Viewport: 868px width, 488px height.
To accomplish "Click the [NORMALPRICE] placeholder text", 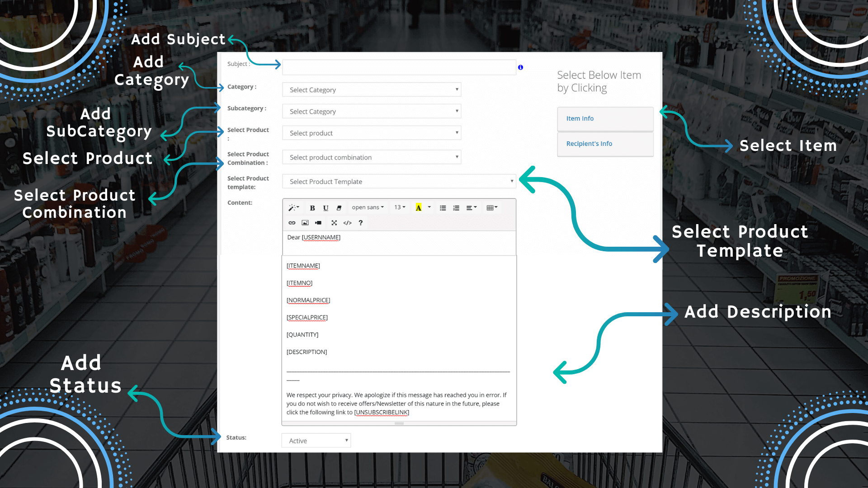I will (308, 300).
